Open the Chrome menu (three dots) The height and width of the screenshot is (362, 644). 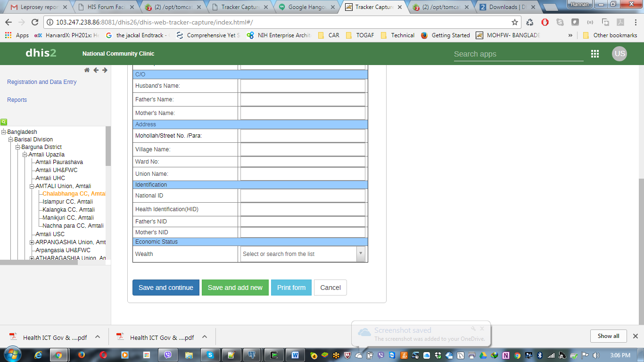tap(635, 22)
